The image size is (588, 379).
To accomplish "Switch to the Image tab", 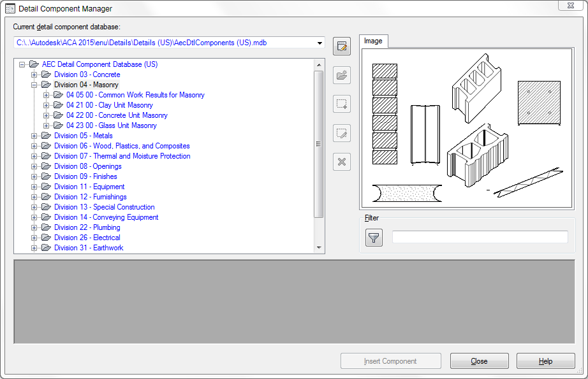I will coord(373,41).
